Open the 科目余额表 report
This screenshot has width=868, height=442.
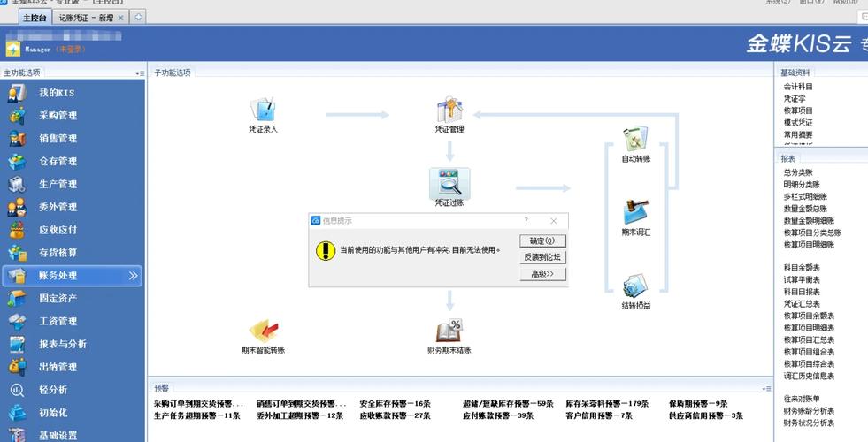802,268
